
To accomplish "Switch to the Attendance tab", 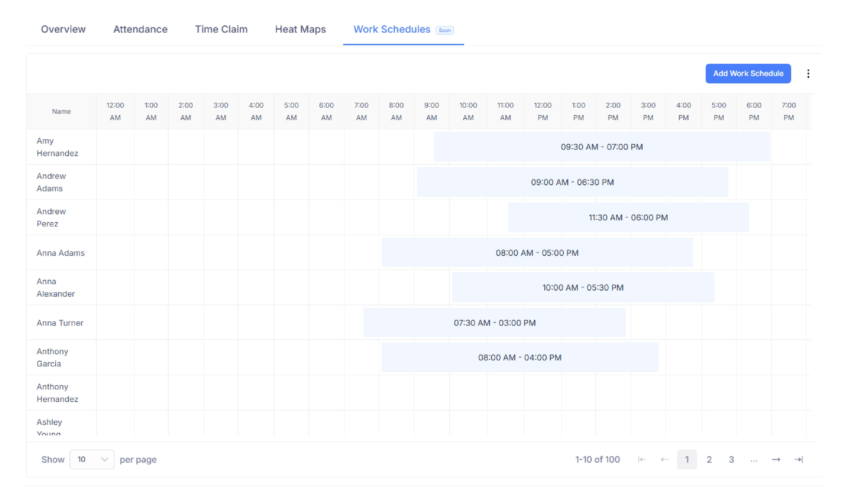I will tap(140, 30).
